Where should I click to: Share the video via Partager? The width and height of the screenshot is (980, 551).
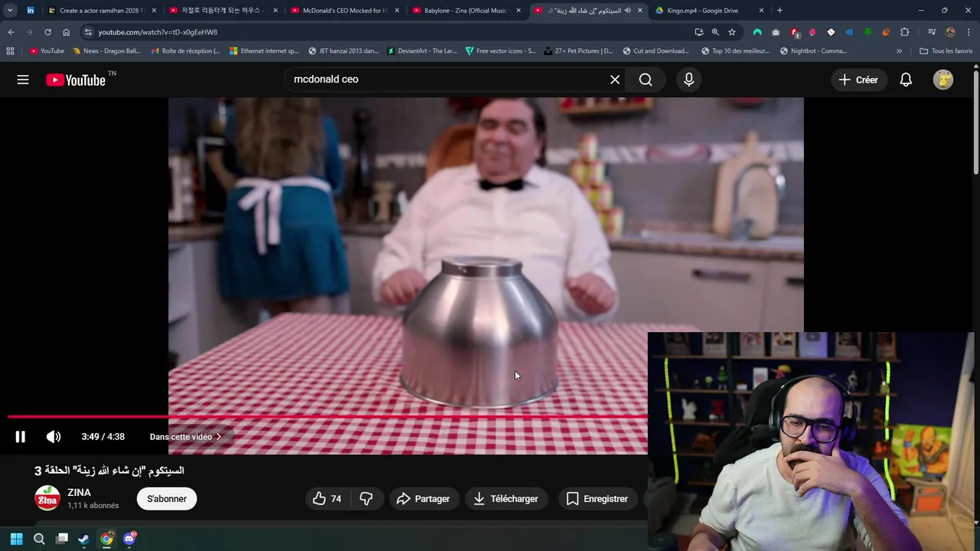(423, 499)
